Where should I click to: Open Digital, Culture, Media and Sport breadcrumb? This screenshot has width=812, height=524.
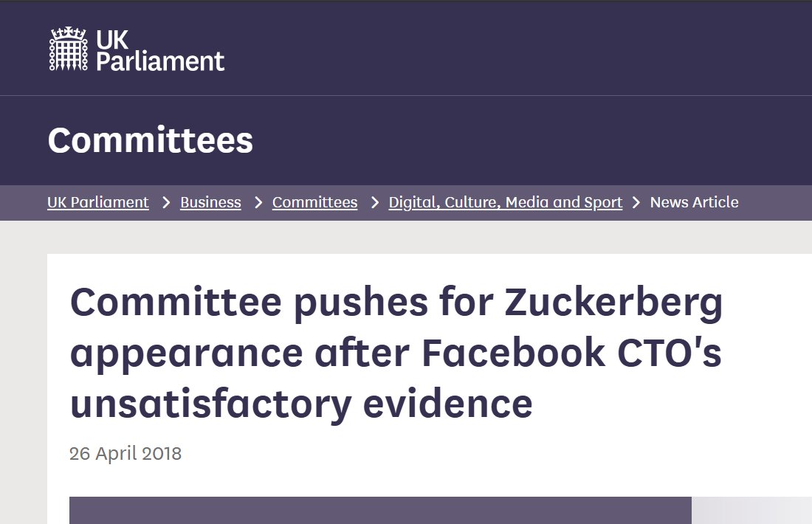tap(506, 202)
